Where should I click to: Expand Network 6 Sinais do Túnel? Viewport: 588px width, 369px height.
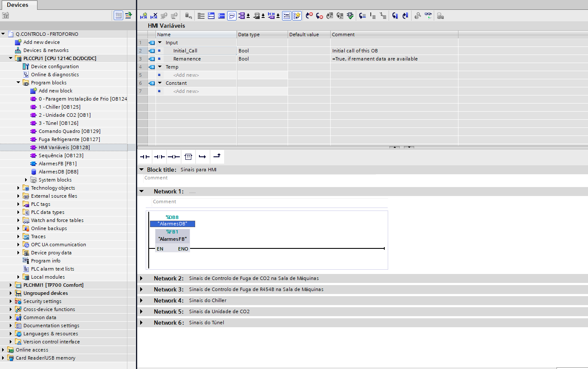(x=141, y=323)
